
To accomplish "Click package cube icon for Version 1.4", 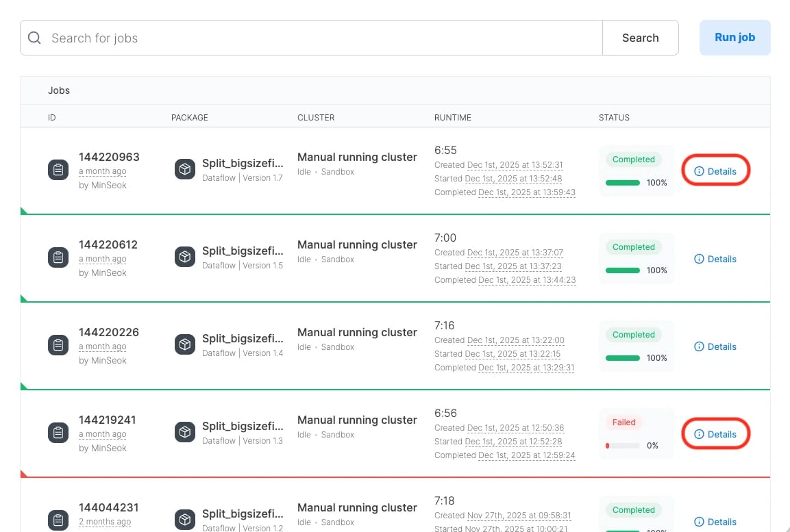I will click(x=185, y=344).
